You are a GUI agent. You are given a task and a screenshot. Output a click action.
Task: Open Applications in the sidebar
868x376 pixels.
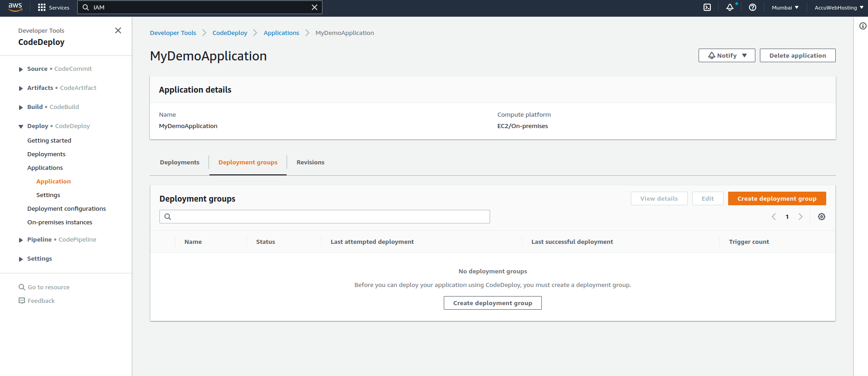pyautogui.click(x=45, y=168)
